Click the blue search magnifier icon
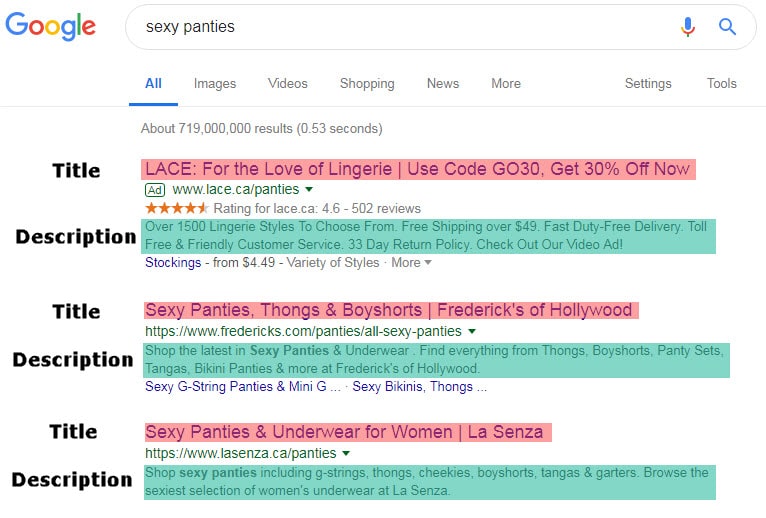Screen dimensions: 766x518 click(727, 26)
